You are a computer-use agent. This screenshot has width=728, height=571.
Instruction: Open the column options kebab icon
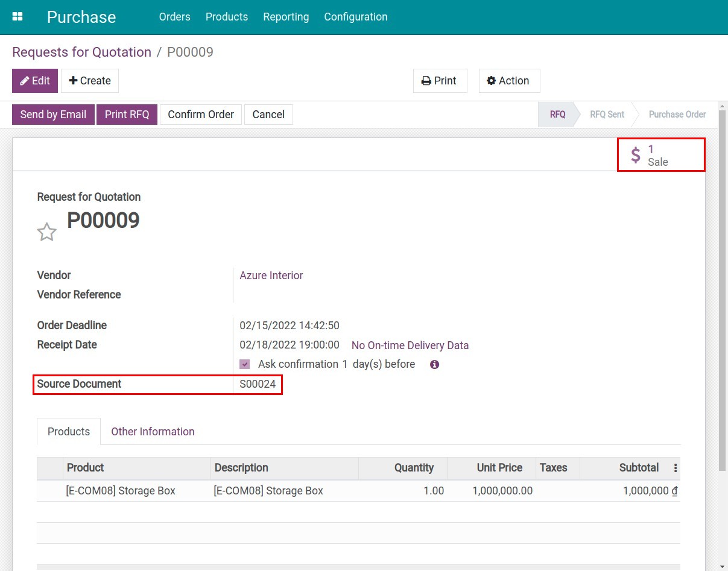coord(675,468)
